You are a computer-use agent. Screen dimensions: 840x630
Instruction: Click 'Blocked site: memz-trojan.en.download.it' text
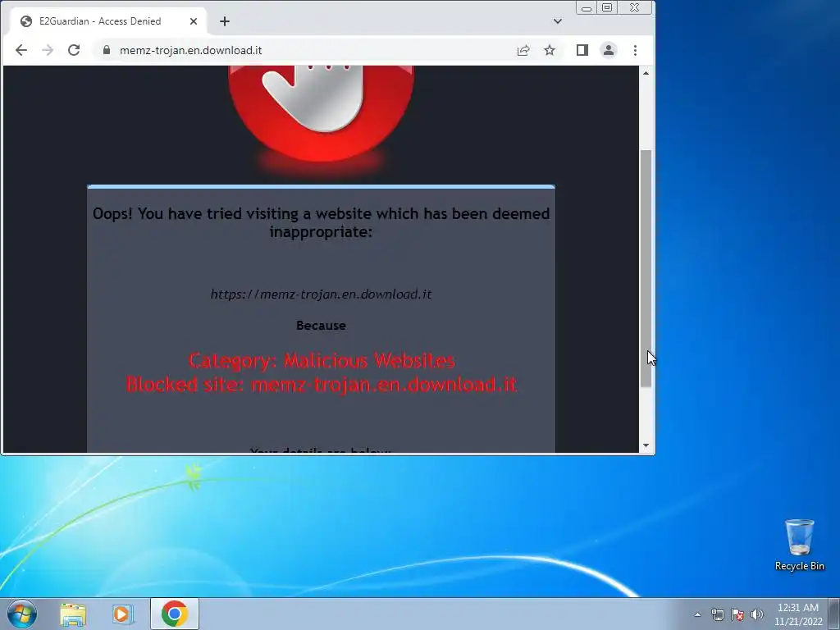pos(322,384)
